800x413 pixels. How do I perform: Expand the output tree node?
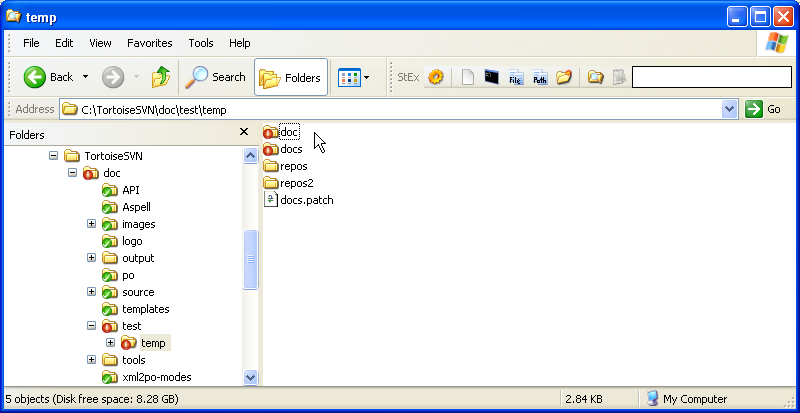(x=91, y=258)
